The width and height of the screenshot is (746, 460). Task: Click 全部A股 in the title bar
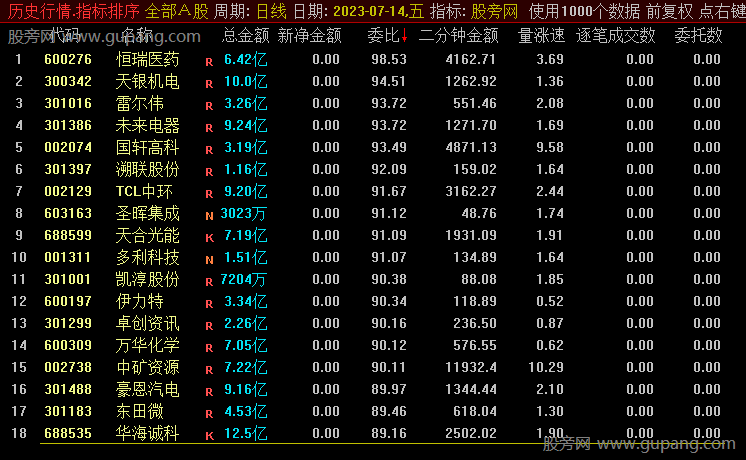[177, 11]
